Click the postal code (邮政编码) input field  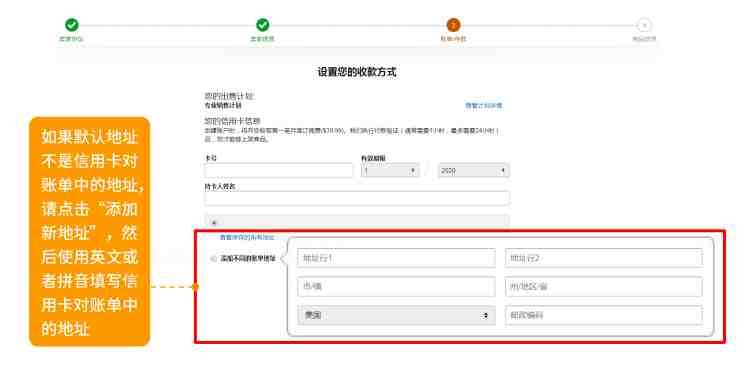[x=604, y=315]
